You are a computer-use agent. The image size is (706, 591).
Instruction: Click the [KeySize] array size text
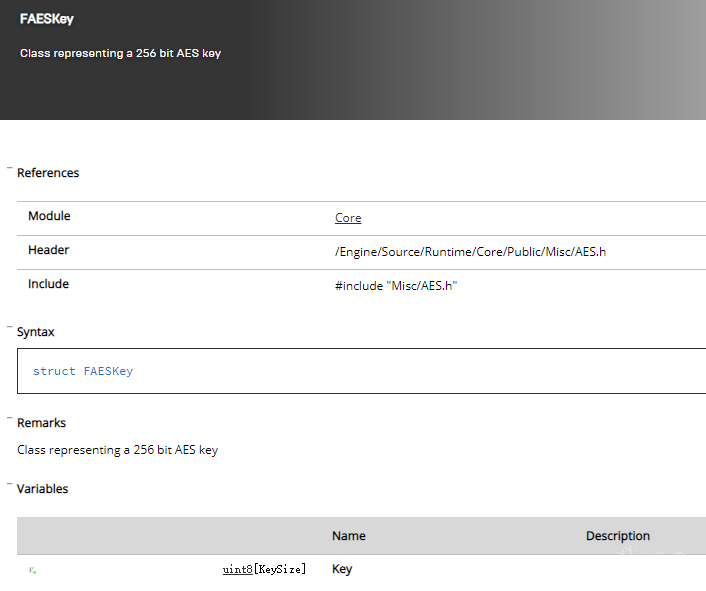[x=280, y=569]
